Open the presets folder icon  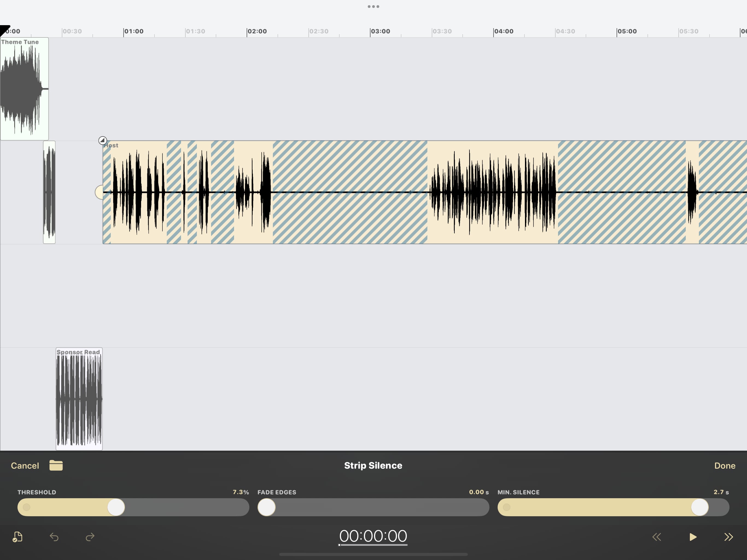56,465
